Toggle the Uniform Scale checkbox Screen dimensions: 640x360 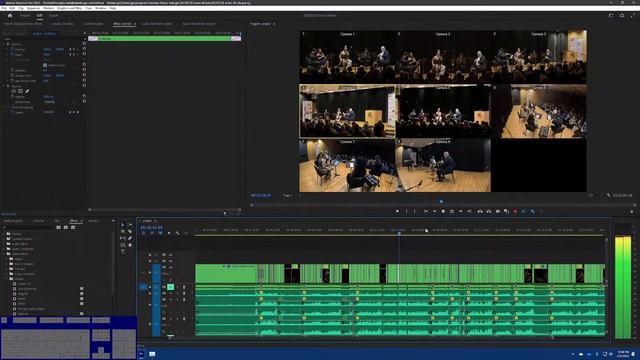tap(45, 65)
